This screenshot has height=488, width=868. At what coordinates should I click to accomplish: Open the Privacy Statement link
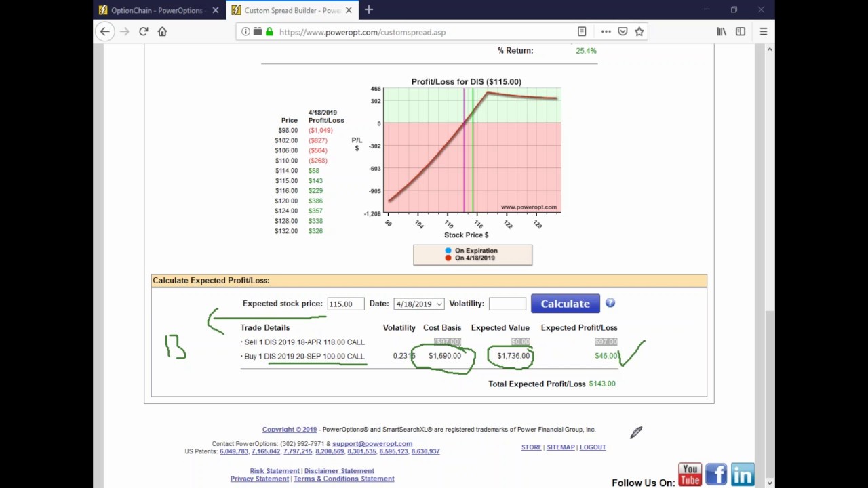tap(260, 479)
